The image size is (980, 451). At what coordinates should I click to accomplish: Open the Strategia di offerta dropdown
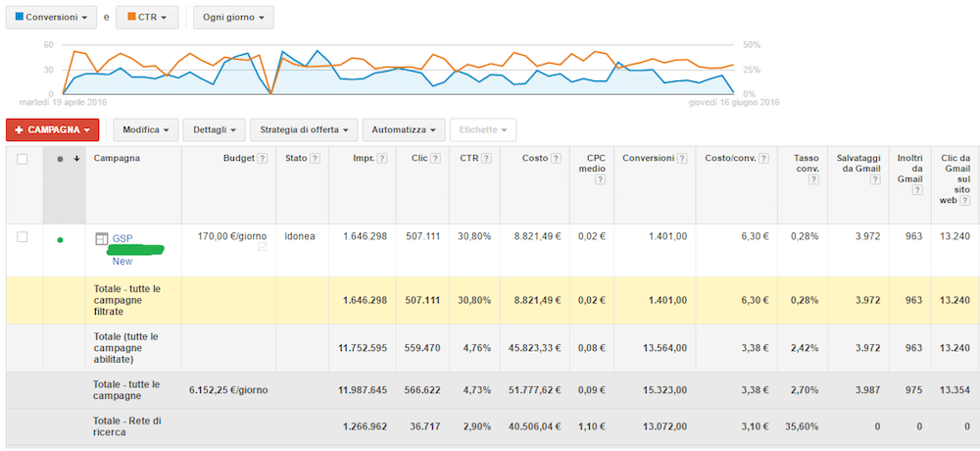tap(304, 130)
